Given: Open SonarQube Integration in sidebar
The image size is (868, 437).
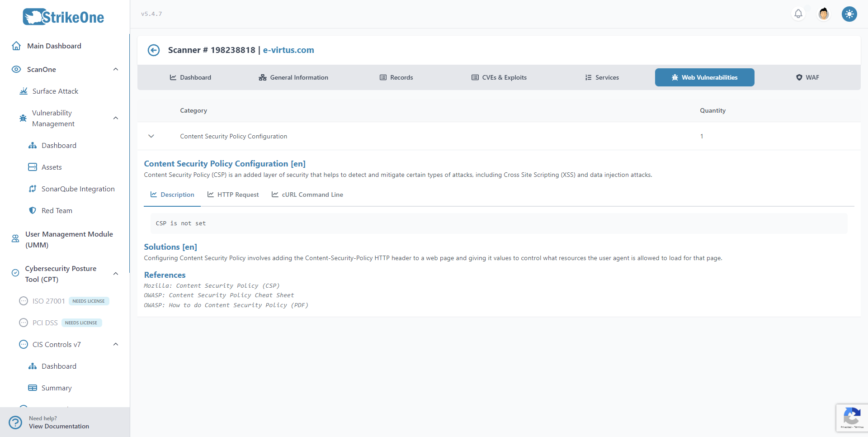Looking at the screenshot, I should [x=78, y=189].
